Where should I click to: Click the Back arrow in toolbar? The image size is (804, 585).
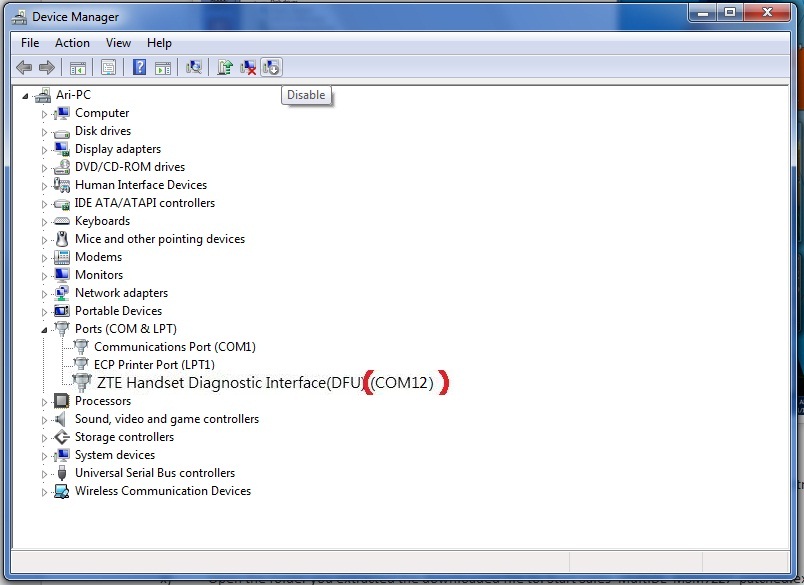click(x=24, y=67)
